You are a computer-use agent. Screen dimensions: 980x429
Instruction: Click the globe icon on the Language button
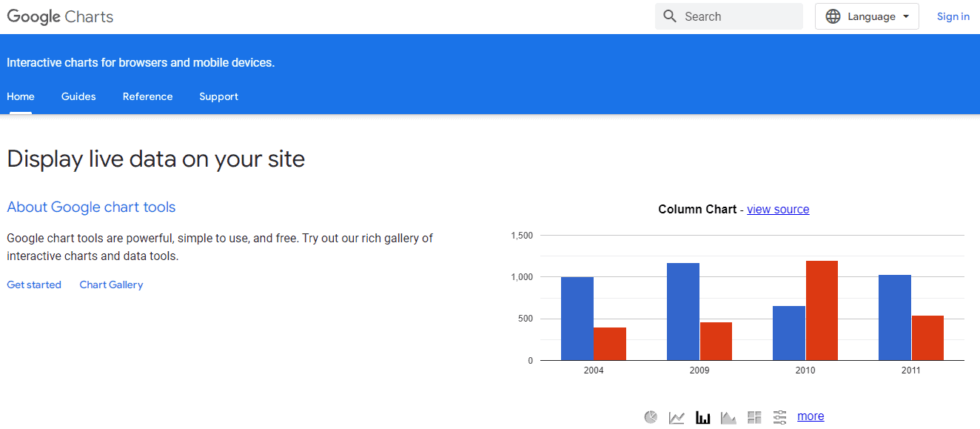pyautogui.click(x=834, y=16)
